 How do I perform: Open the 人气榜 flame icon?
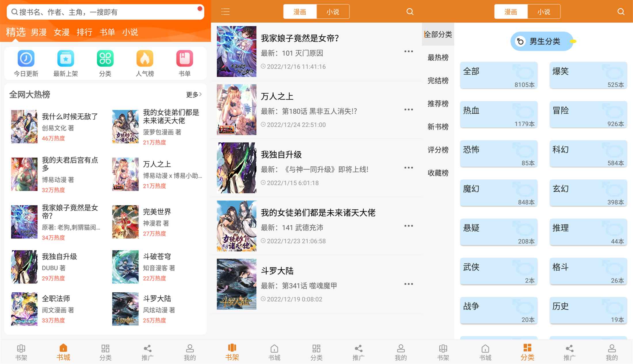click(145, 58)
